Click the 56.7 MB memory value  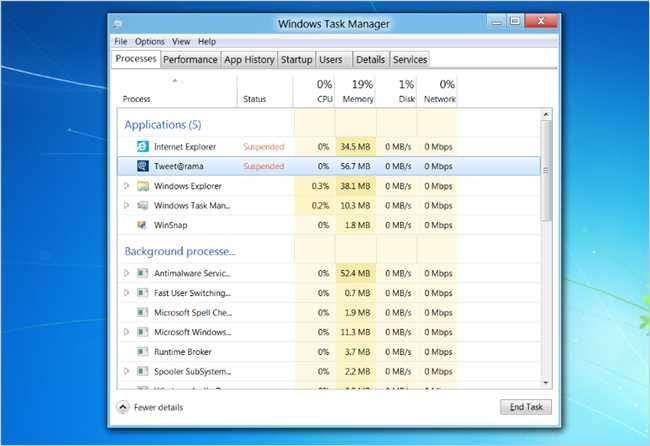click(x=355, y=166)
